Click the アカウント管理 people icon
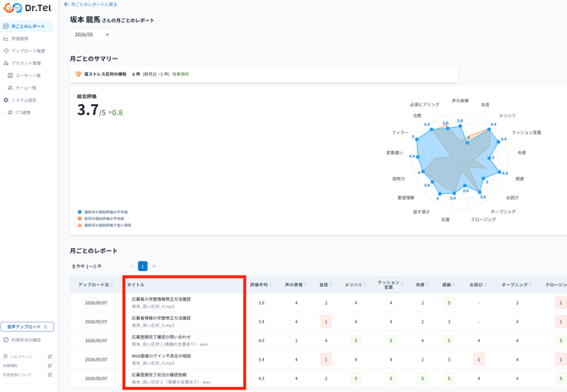The image size is (567, 392). coord(6,63)
